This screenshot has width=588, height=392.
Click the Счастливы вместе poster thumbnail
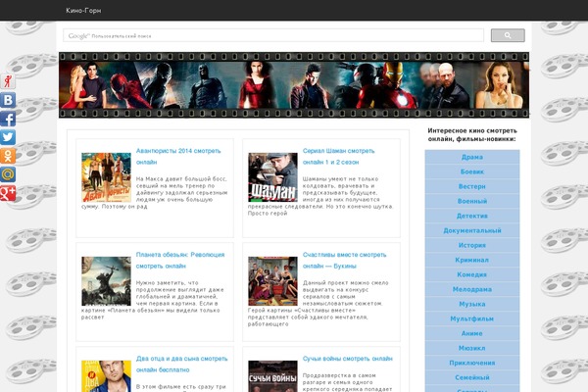[272, 281]
